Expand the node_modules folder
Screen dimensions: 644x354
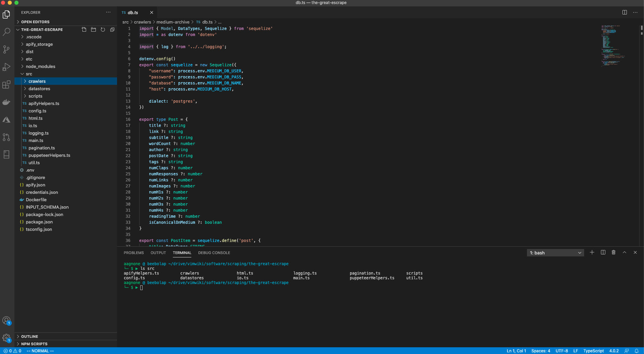coord(66,67)
